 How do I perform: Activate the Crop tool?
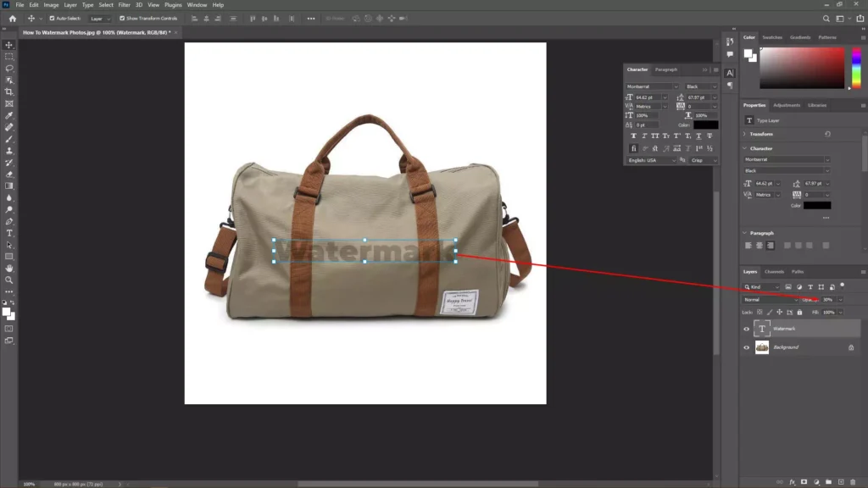click(8, 91)
